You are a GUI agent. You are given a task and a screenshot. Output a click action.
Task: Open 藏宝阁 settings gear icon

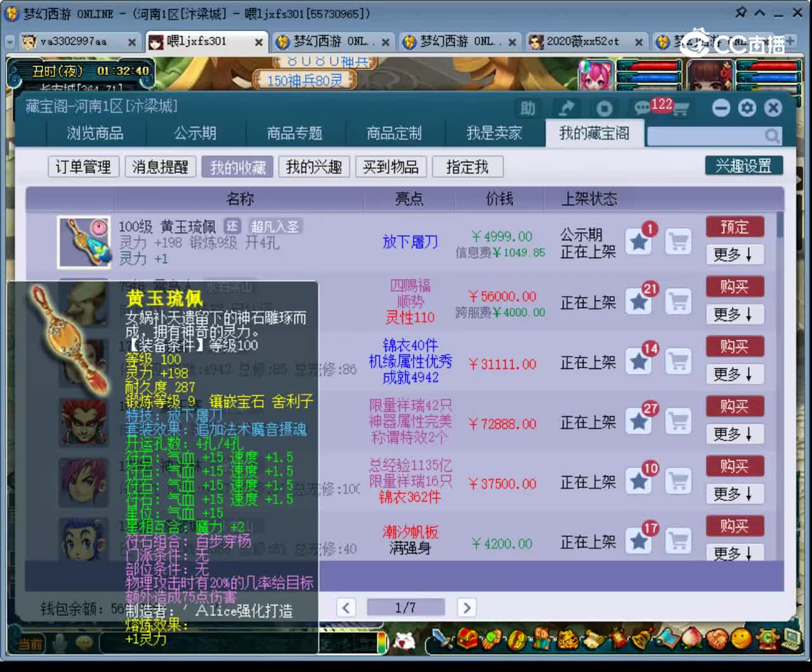(747, 108)
